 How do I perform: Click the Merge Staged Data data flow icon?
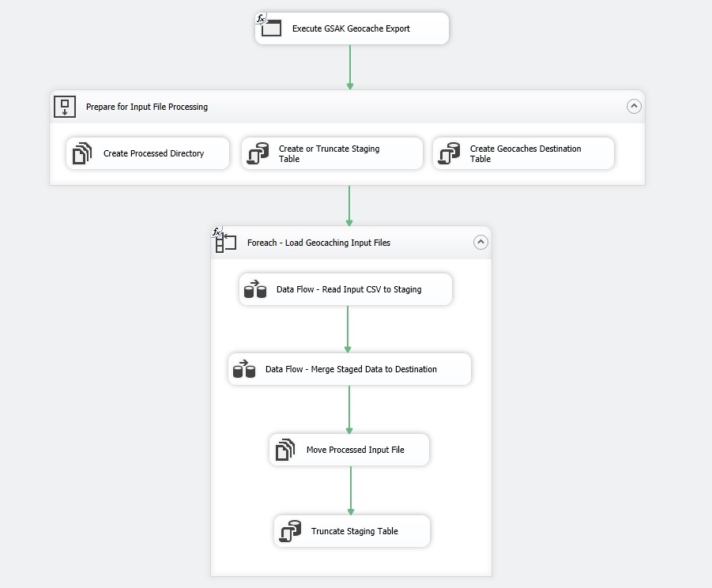(244, 369)
